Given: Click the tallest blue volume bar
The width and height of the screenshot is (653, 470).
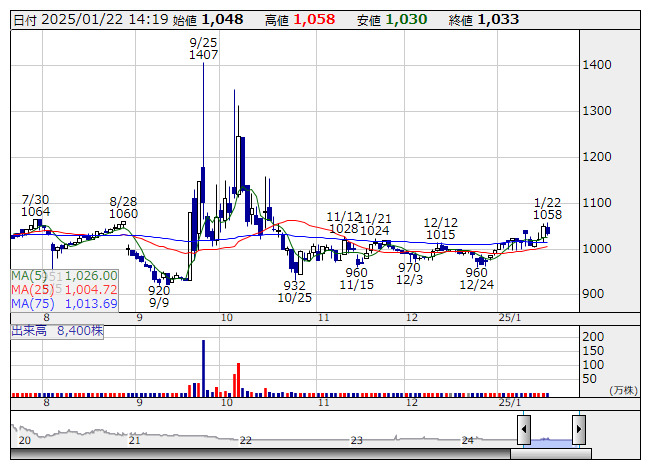Looking at the screenshot, I should 203,368.
